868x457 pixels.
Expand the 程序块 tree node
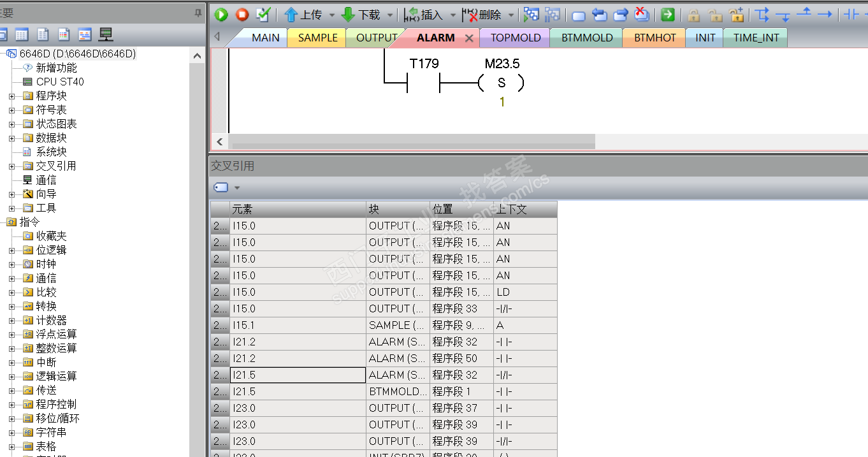[11, 96]
